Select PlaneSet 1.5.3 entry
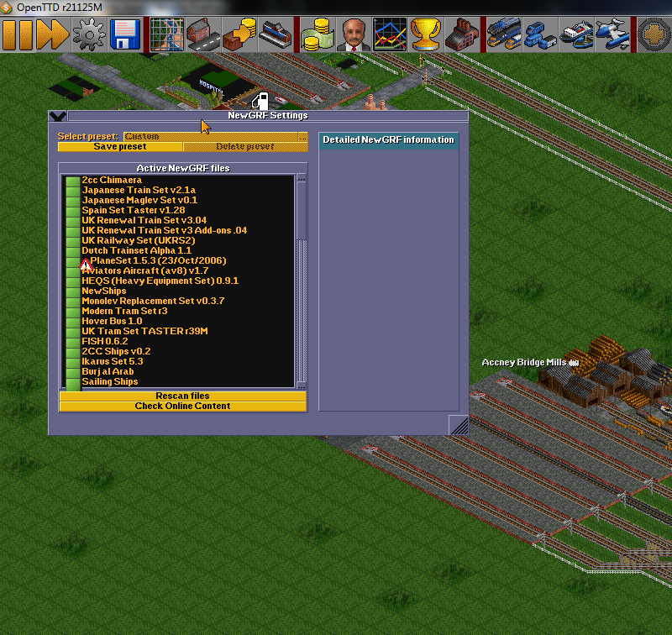The height and width of the screenshot is (635, 672). pyautogui.click(x=178, y=260)
